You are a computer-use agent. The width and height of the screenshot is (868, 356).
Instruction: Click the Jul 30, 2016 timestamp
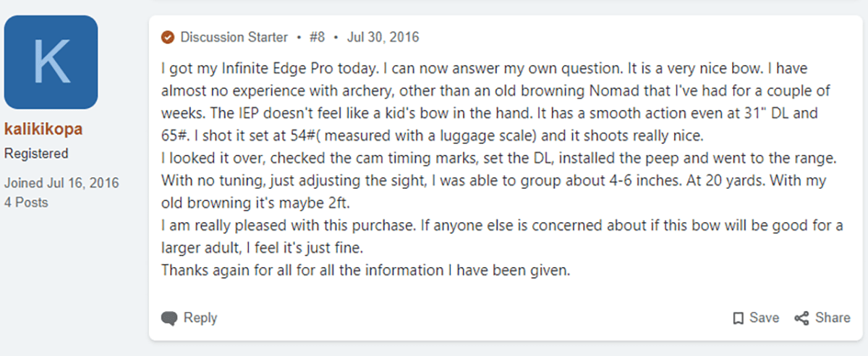tap(383, 37)
